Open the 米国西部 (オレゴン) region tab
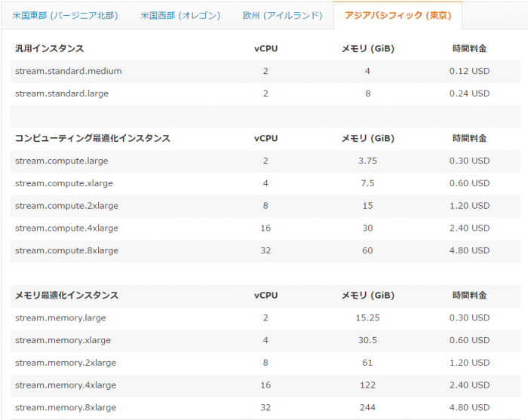 [x=180, y=16]
